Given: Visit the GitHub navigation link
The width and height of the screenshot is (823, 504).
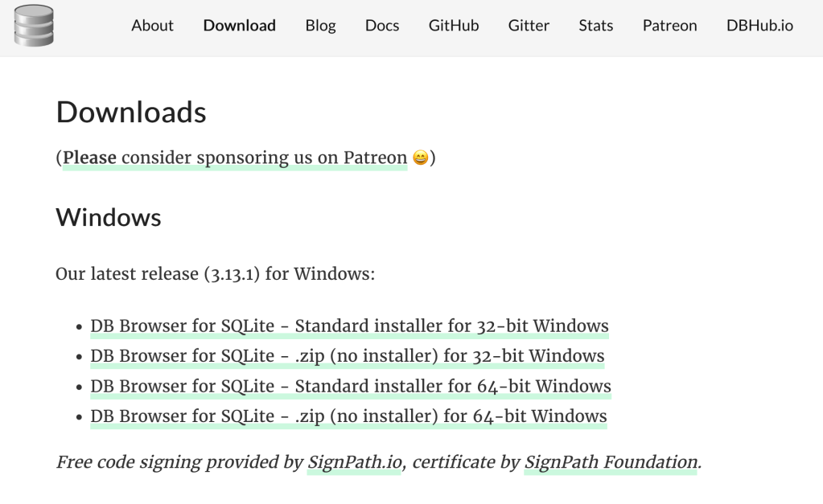Looking at the screenshot, I should (x=453, y=26).
